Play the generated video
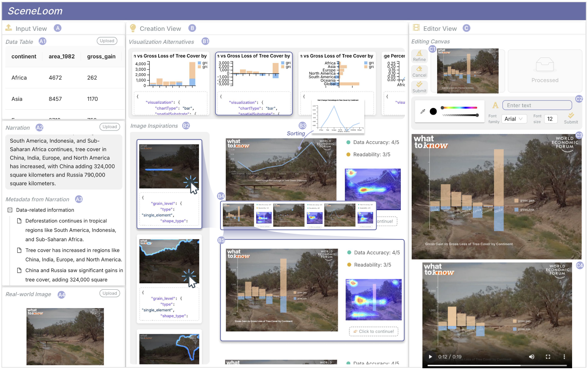Image resolution: width=588 pixels, height=370 pixels. (430, 357)
